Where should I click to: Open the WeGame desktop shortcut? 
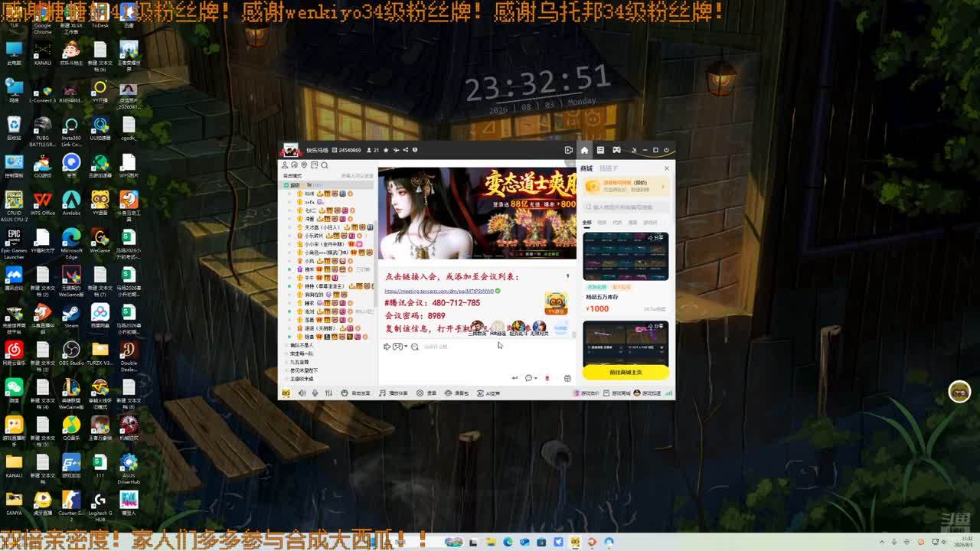pyautogui.click(x=100, y=242)
